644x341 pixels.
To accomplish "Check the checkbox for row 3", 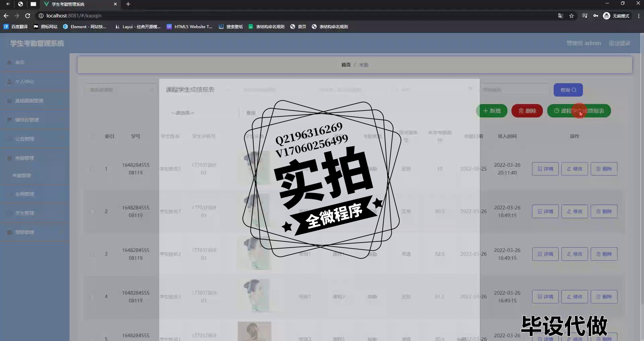I will (x=93, y=254).
